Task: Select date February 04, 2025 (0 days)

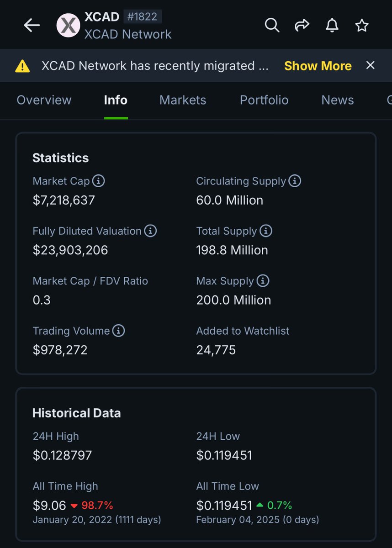Action: pos(258,520)
